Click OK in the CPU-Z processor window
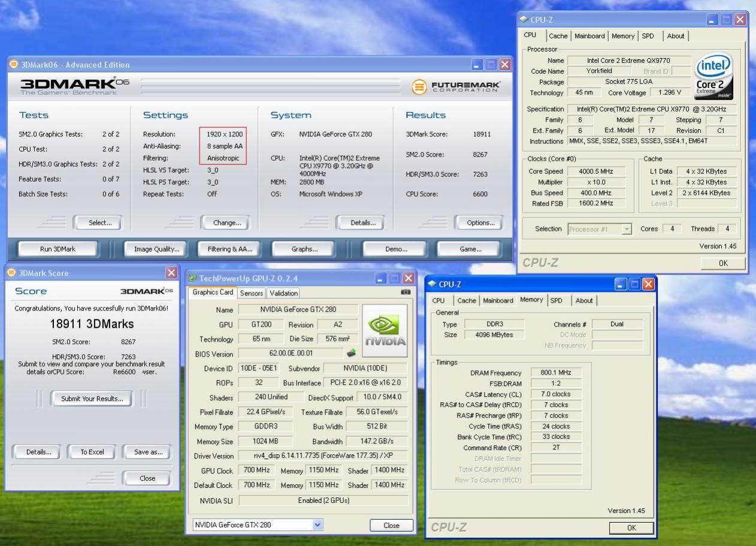 pos(723,263)
